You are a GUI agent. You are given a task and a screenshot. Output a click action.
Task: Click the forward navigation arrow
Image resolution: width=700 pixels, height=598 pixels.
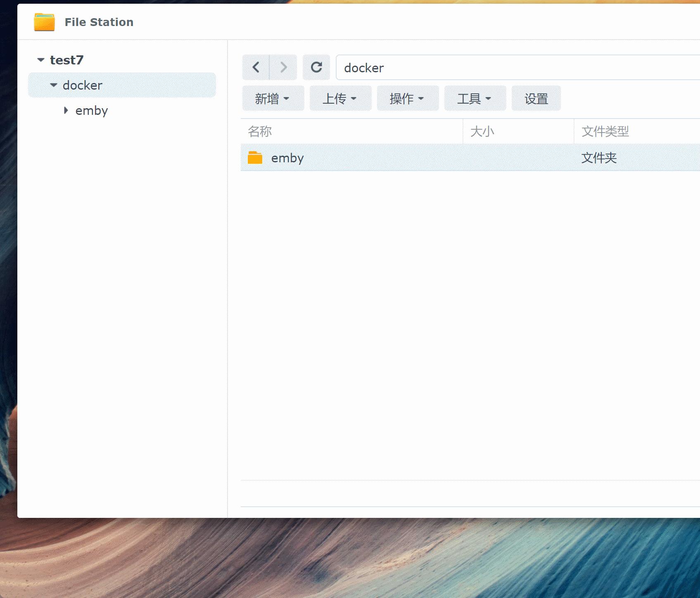tap(283, 67)
